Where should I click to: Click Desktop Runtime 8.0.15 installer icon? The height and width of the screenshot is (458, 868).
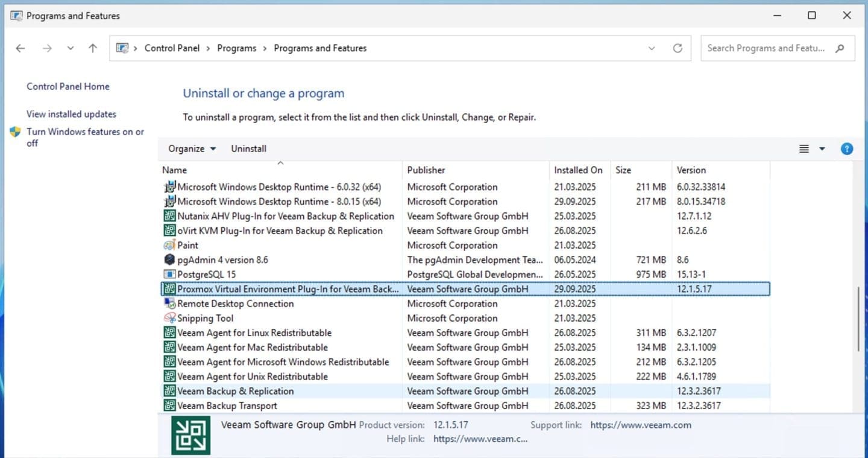click(169, 202)
